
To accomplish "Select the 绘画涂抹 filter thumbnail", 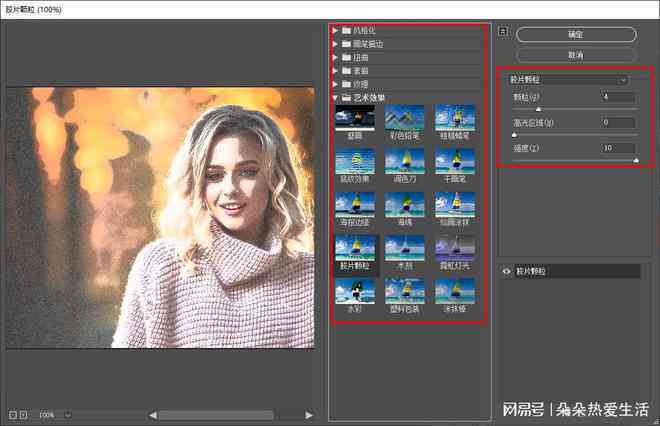I will point(455,205).
